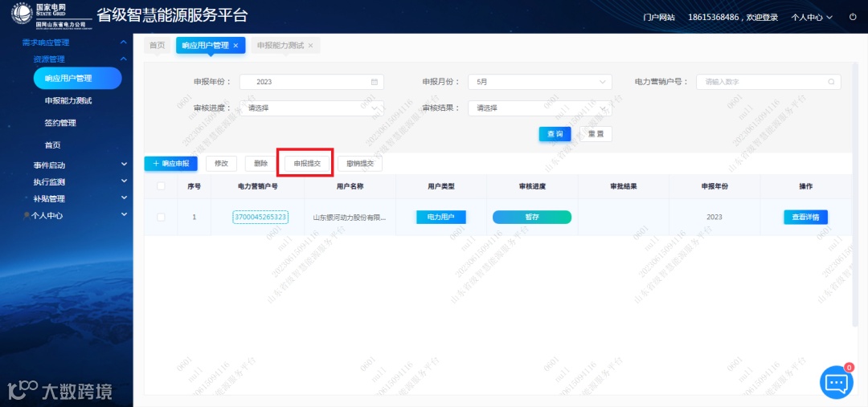Click the 操作 column header
Viewport: 868px width, 407px height.
click(x=805, y=186)
